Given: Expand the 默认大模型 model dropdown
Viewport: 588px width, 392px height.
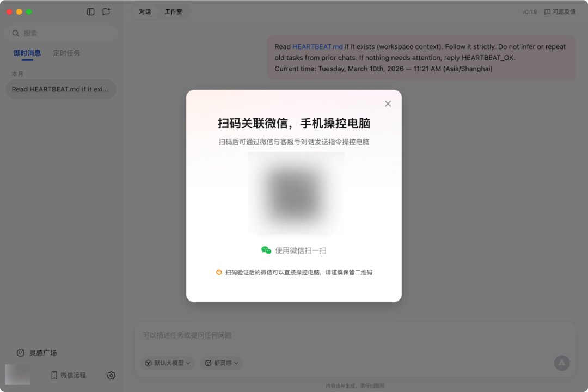Looking at the screenshot, I should pyautogui.click(x=168, y=363).
